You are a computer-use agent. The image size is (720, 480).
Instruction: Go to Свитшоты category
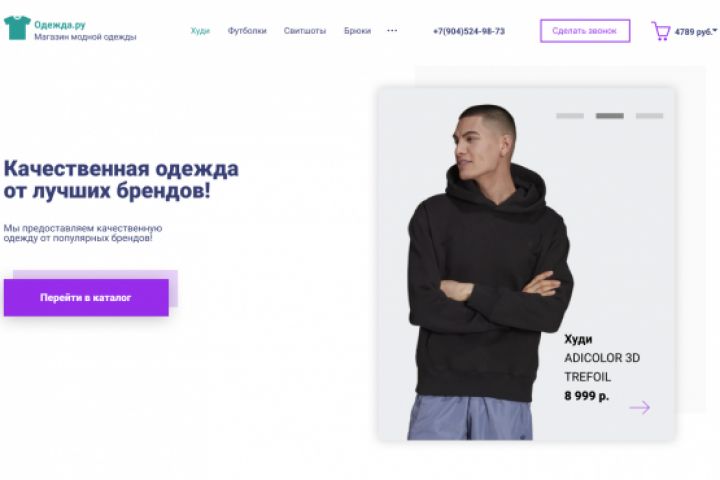(305, 31)
